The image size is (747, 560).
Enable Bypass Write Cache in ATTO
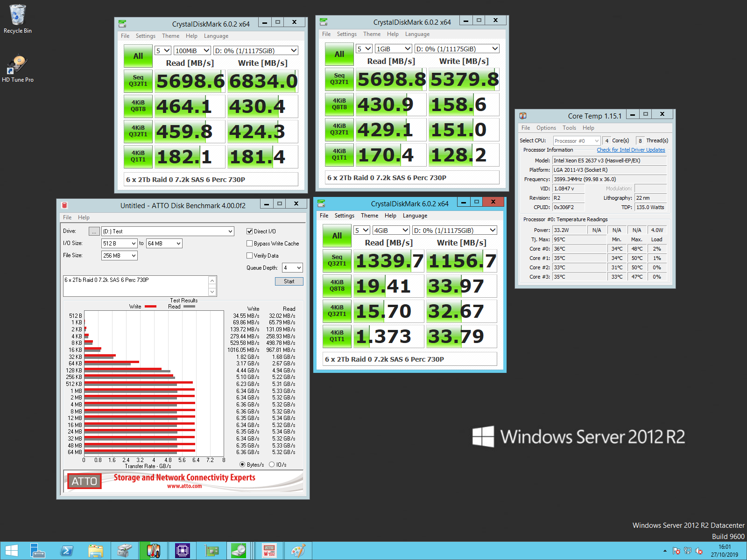pos(249,244)
